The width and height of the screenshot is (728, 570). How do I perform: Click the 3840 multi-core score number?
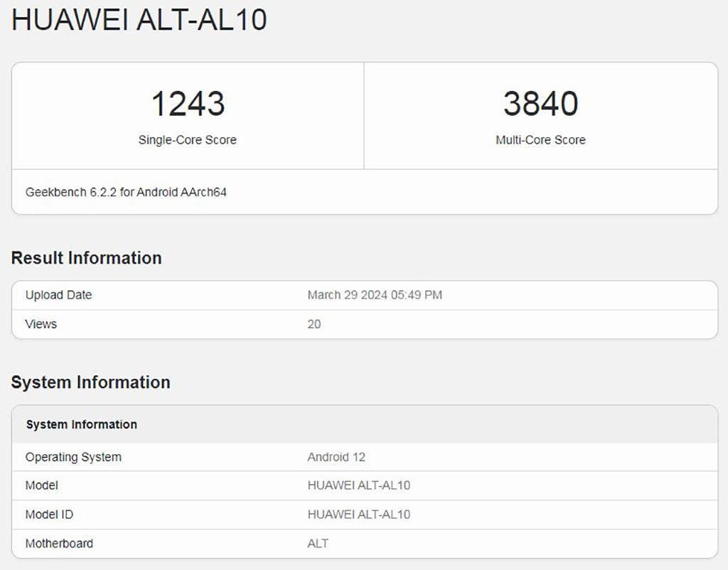click(x=540, y=104)
